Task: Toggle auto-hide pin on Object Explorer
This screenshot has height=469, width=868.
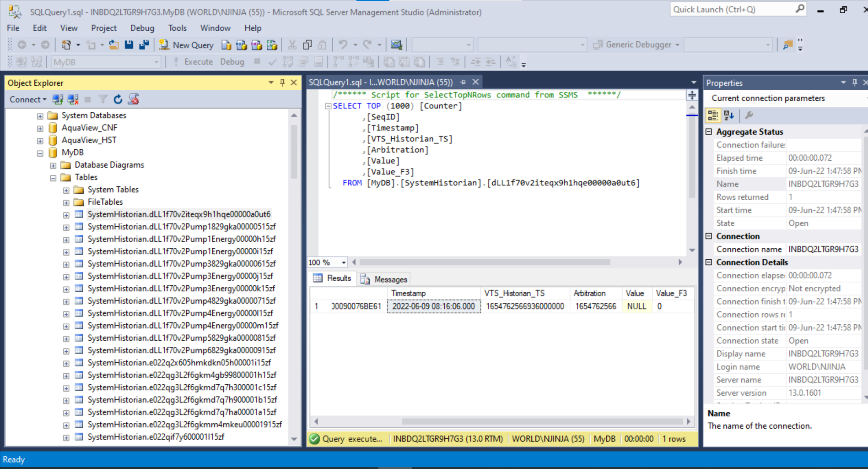Action: coord(282,82)
